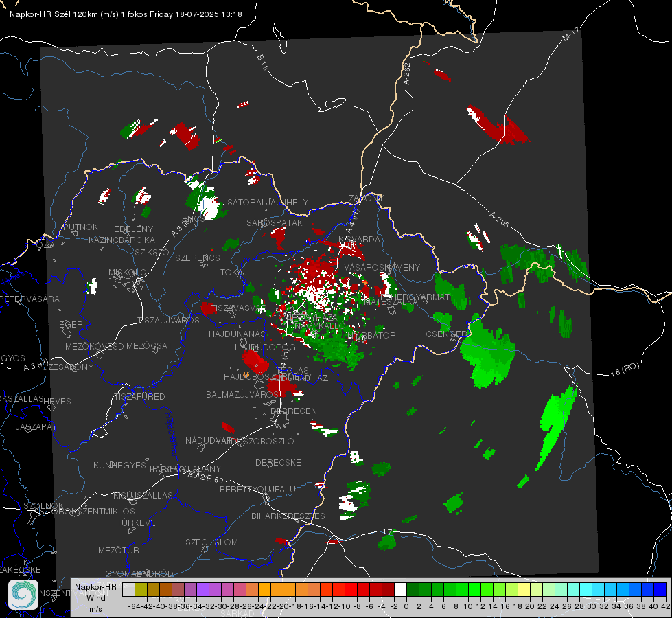Click the SZIKSZÓ city label
This screenshot has width=672, height=618.
pyautogui.click(x=152, y=252)
